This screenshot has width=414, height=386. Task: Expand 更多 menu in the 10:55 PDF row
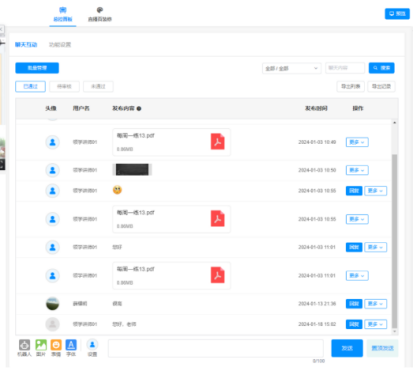(x=357, y=219)
